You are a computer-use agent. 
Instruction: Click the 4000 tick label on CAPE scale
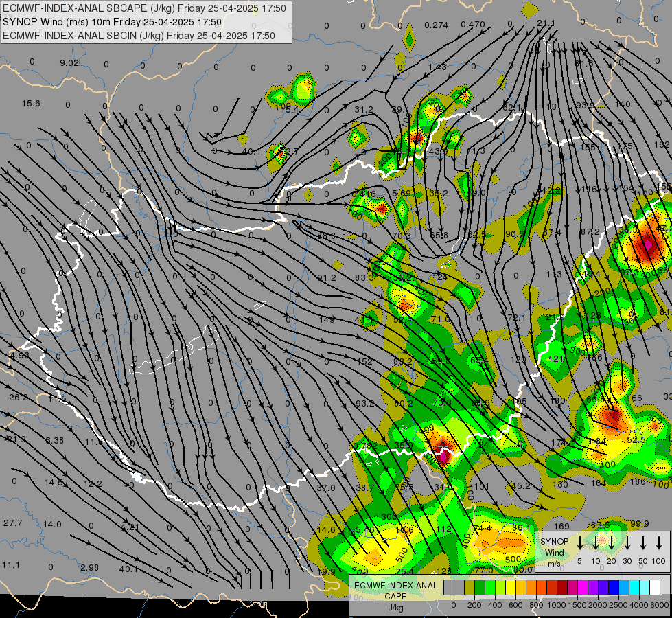point(639,605)
